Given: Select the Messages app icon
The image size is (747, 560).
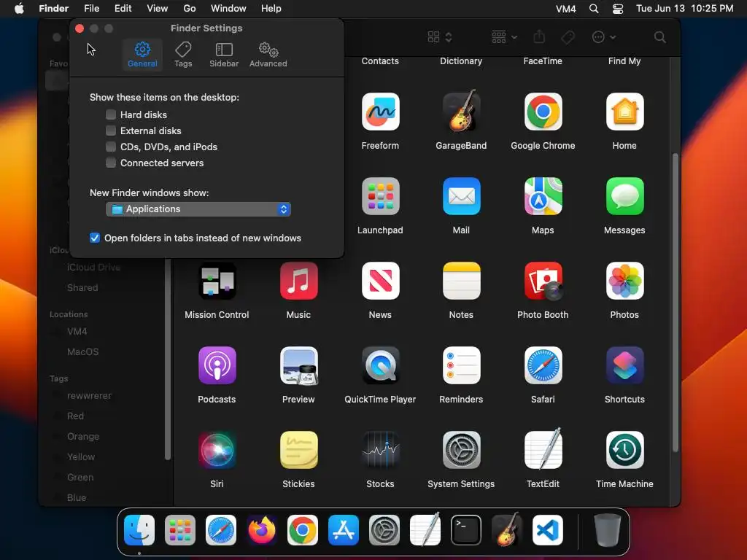Looking at the screenshot, I should point(624,196).
